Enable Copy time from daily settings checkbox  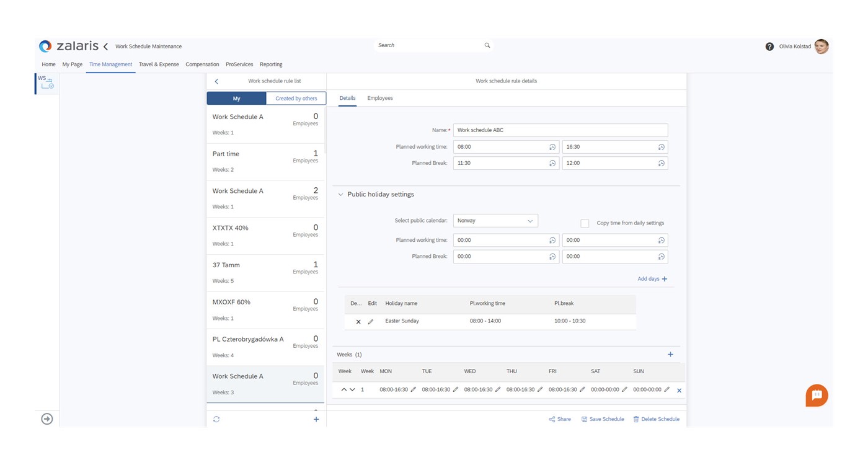point(585,223)
